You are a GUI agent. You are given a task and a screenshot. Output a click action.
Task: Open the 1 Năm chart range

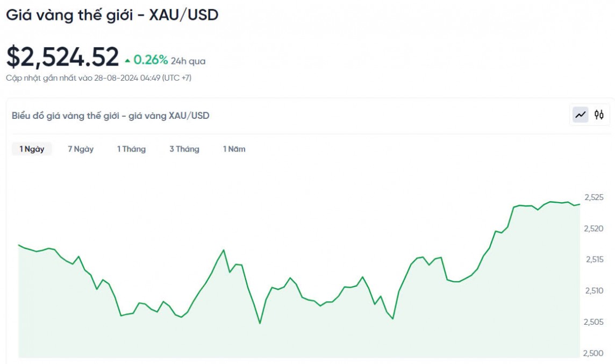[234, 149]
